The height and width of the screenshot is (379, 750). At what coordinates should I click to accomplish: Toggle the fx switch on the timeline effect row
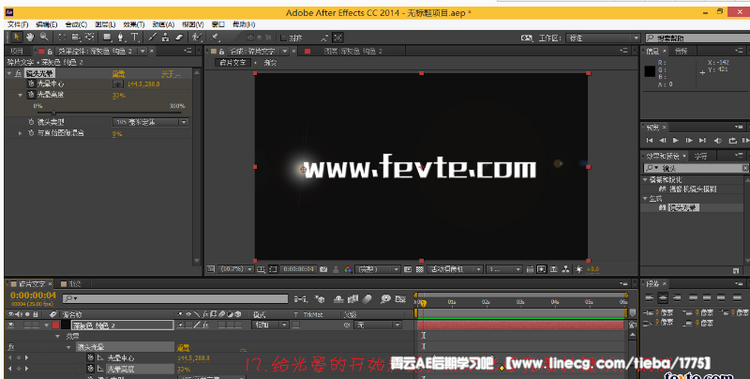(11, 347)
